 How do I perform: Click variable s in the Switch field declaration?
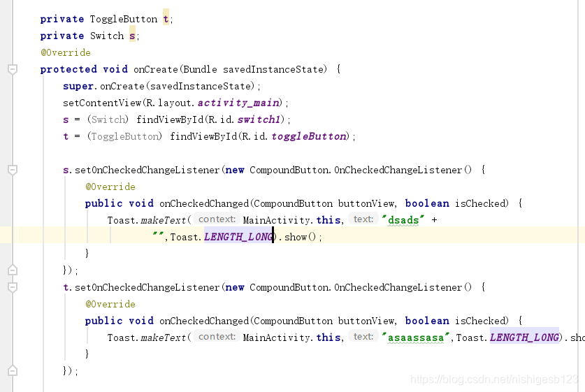(132, 36)
